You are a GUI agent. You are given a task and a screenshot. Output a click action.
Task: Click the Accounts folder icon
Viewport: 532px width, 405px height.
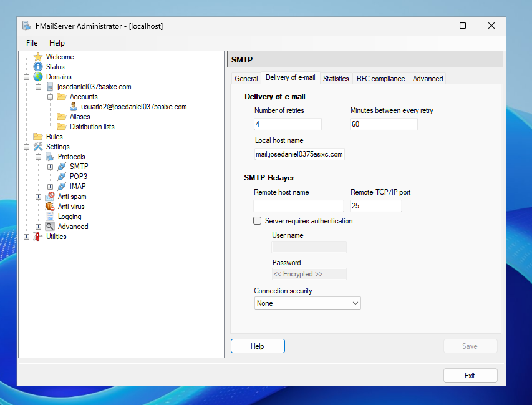(x=61, y=97)
